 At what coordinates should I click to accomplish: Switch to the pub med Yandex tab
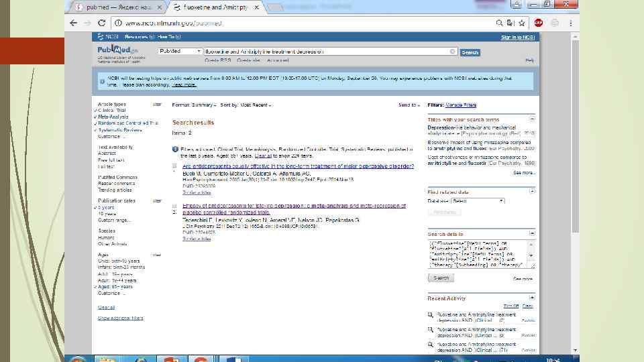pos(118,7)
